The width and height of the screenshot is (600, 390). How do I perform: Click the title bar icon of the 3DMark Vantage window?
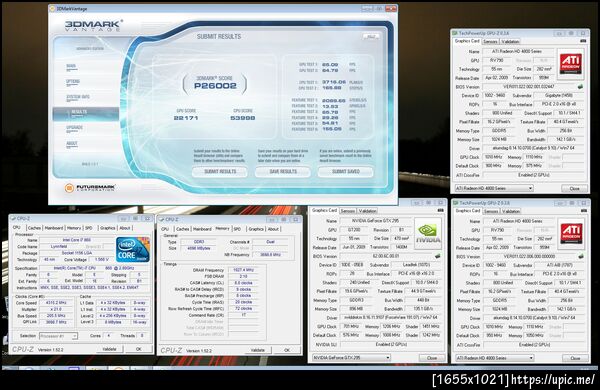pos(53,8)
